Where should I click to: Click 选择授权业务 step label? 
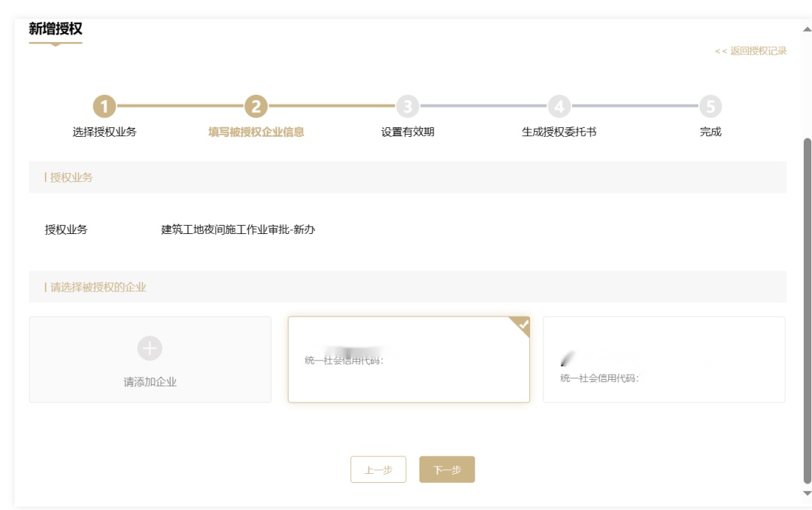click(x=105, y=132)
